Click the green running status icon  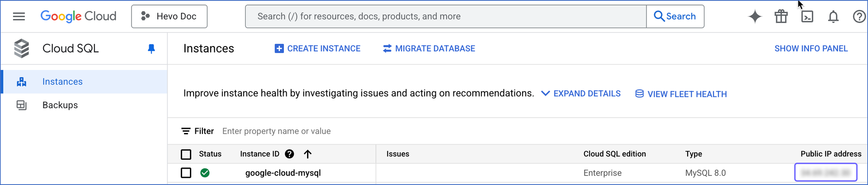point(205,173)
